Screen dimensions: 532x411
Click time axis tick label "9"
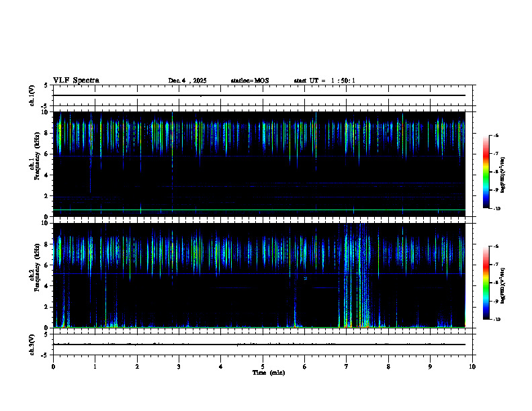[x=430, y=367]
